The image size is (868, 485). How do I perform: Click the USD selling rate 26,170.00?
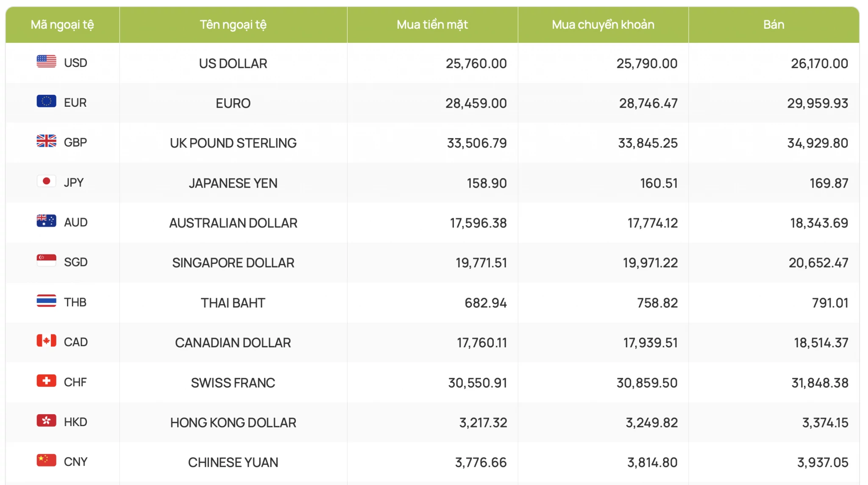(x=819, y=64)
